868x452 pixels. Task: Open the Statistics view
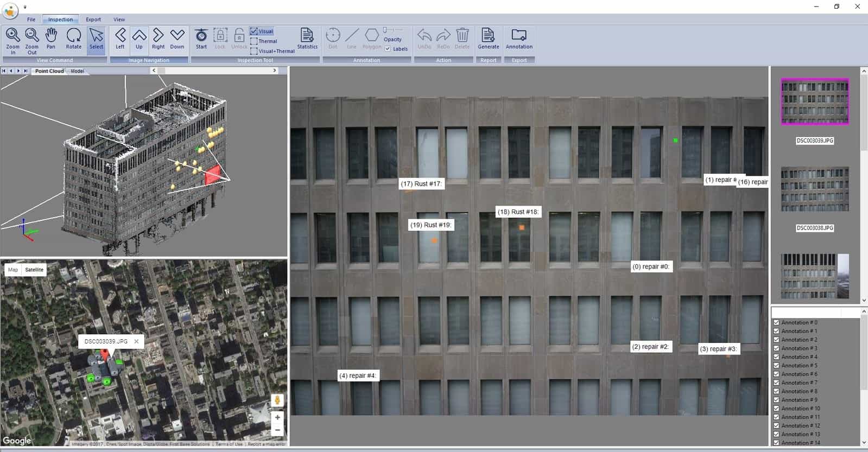[307, 39]
